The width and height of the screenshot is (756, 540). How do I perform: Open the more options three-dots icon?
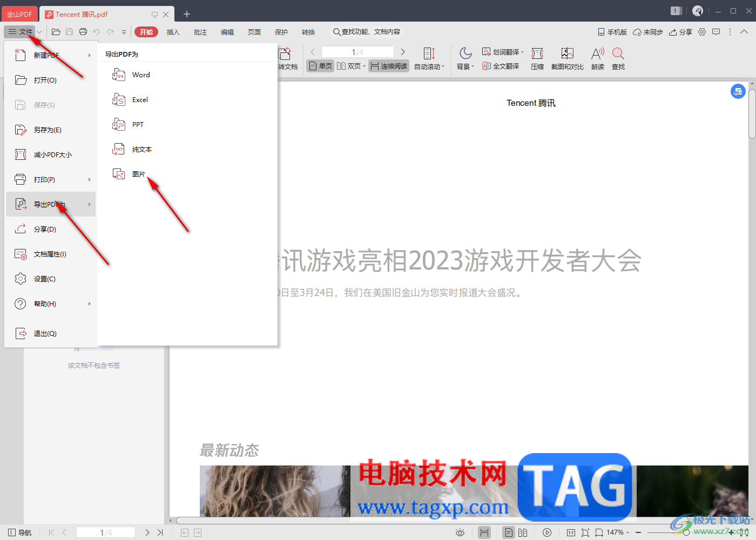coord(730,32)
